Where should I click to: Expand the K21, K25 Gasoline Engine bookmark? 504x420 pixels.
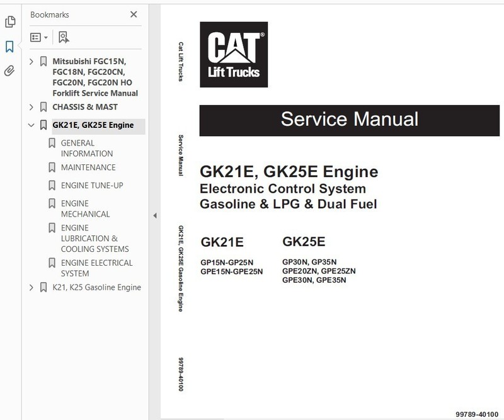tap(31, 287)
